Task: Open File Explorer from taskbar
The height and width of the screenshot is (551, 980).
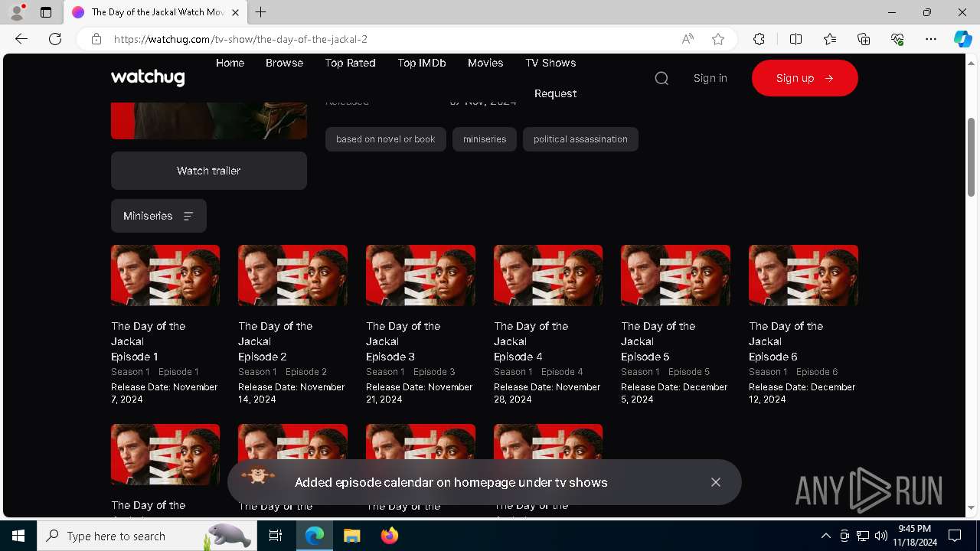Action: 351,536
